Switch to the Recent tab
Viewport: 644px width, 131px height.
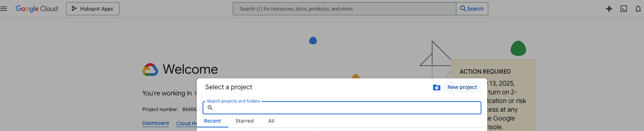point(212,121)
